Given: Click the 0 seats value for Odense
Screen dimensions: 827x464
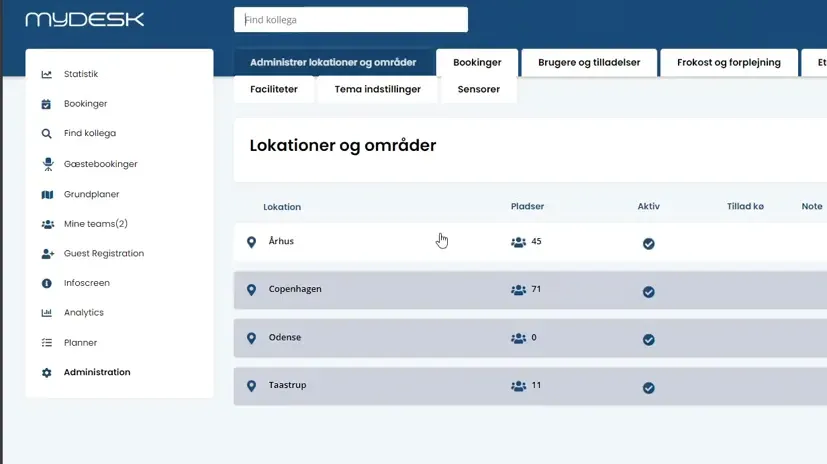Looking at the screenshot, I should coord(534,337).
